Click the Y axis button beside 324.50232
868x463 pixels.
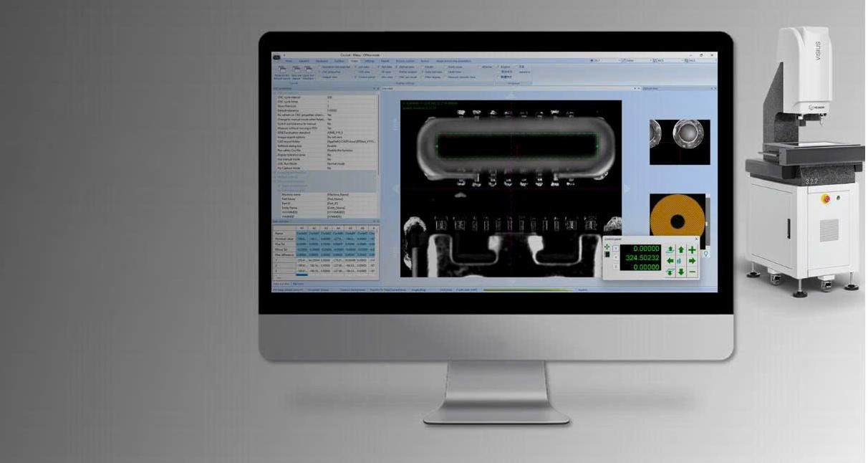615,257
